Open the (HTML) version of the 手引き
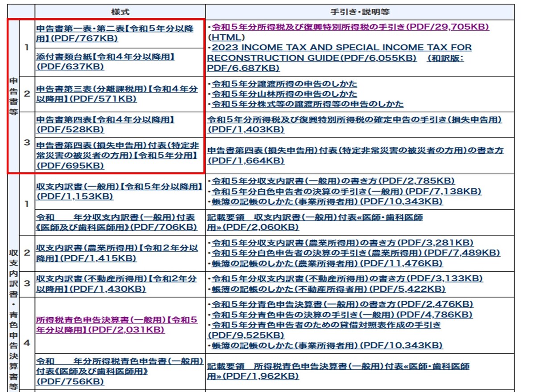Viewport: 535px width, 392px height. 226,37
